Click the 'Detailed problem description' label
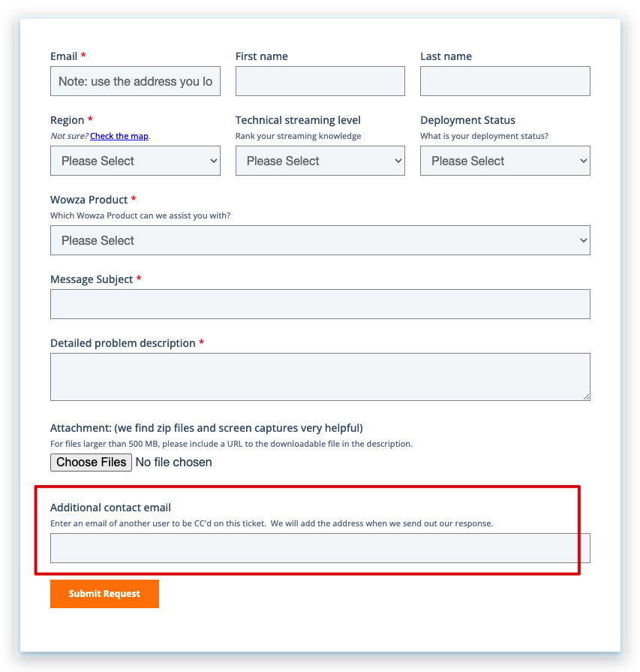640x672 pixels. (123, 343)
